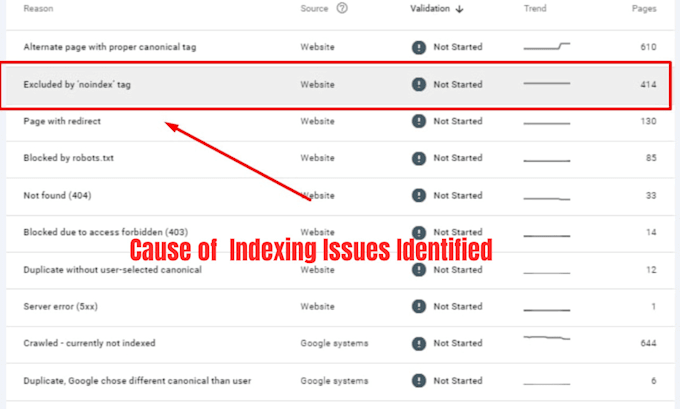Click the trend sparkline for Crawled not indexed row
680x409 pixels.
547,337
